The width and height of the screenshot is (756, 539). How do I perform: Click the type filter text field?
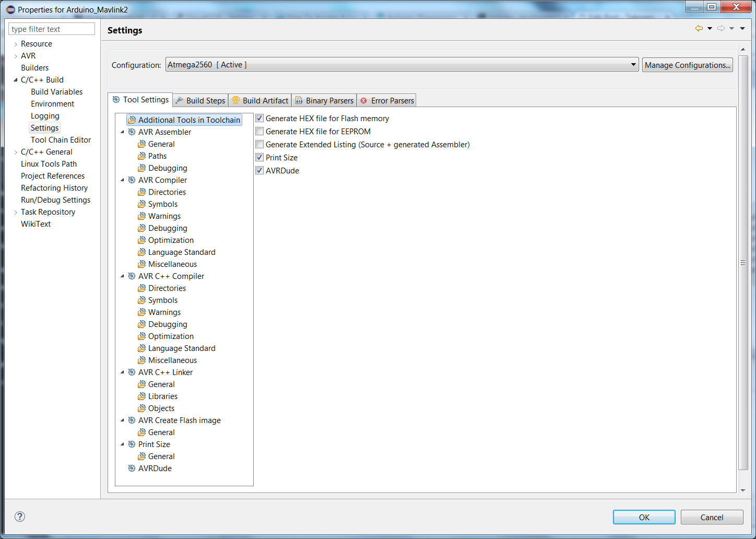point(52,29)
